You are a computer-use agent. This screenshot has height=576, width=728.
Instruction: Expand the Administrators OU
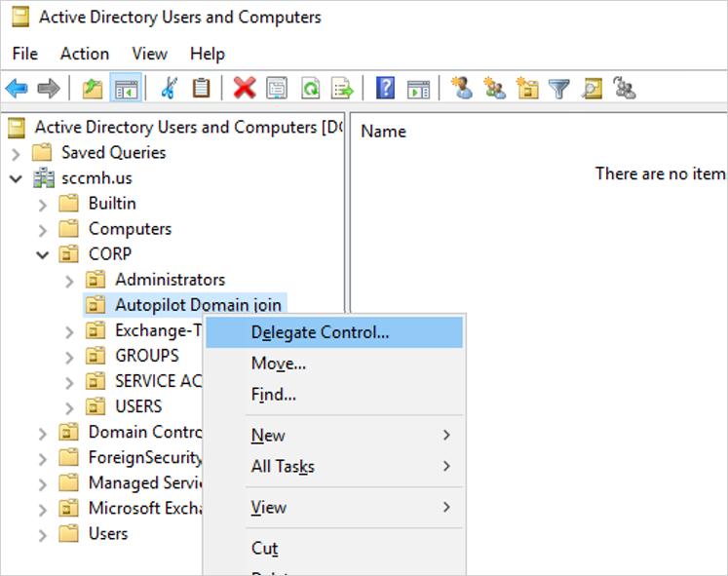click(x=69, y=281)
